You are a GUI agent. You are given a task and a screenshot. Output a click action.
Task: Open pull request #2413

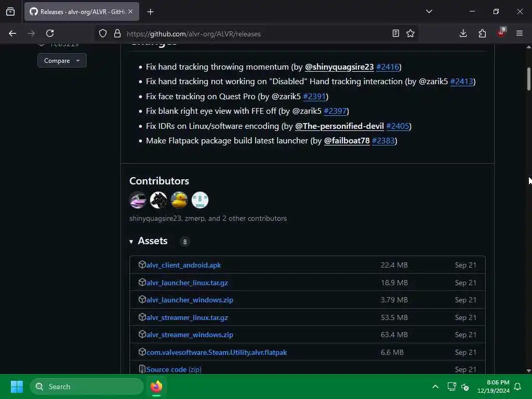(x=461, y=82)
